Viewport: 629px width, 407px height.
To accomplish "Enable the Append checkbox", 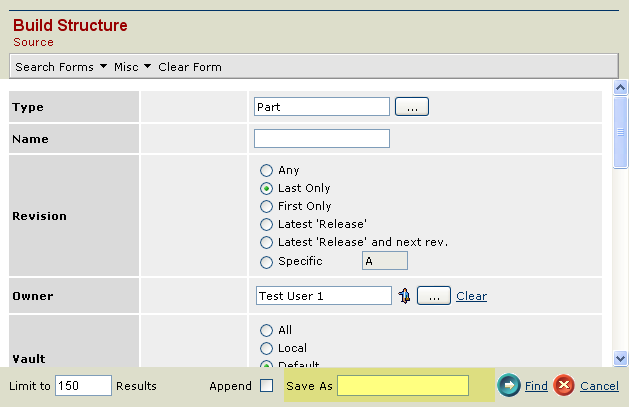I will point(266,386).
